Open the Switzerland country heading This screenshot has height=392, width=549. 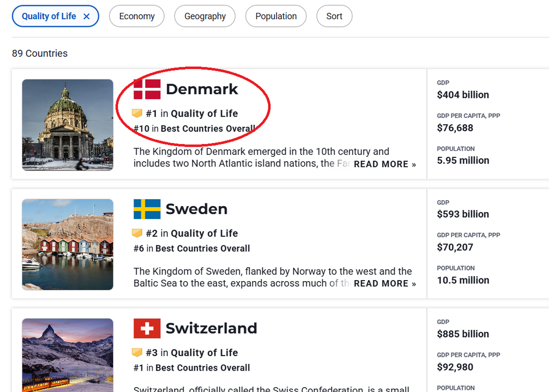(x=211, y=328)
